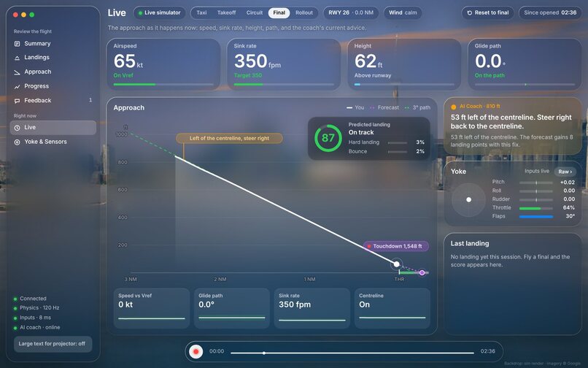Click the Live simulator status pill
This screenshot has width=588, height=368.
click(x=159, y=12)
